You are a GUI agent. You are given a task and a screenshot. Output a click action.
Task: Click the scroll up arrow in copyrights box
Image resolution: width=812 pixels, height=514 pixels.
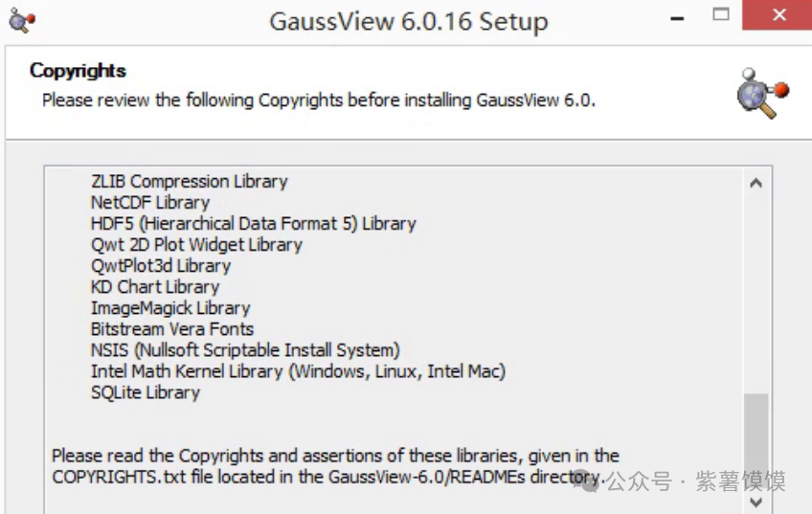756,183
